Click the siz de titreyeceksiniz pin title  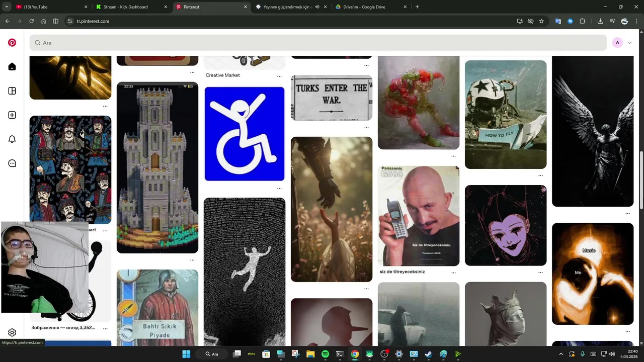402,271
